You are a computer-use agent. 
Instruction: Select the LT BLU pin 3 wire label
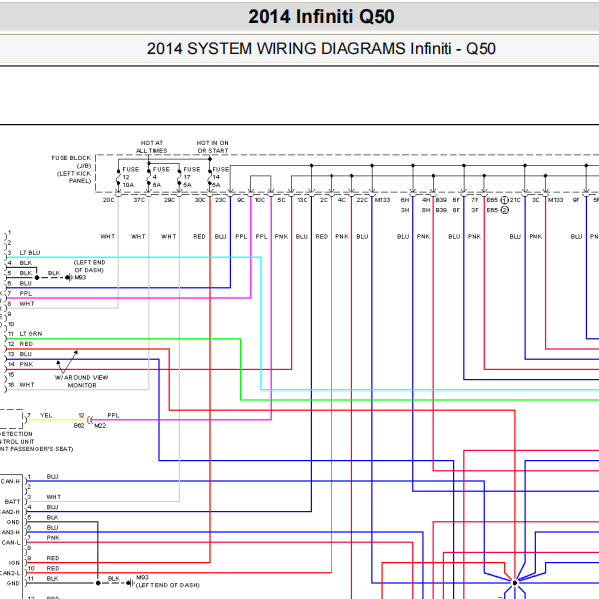[30, 253]
